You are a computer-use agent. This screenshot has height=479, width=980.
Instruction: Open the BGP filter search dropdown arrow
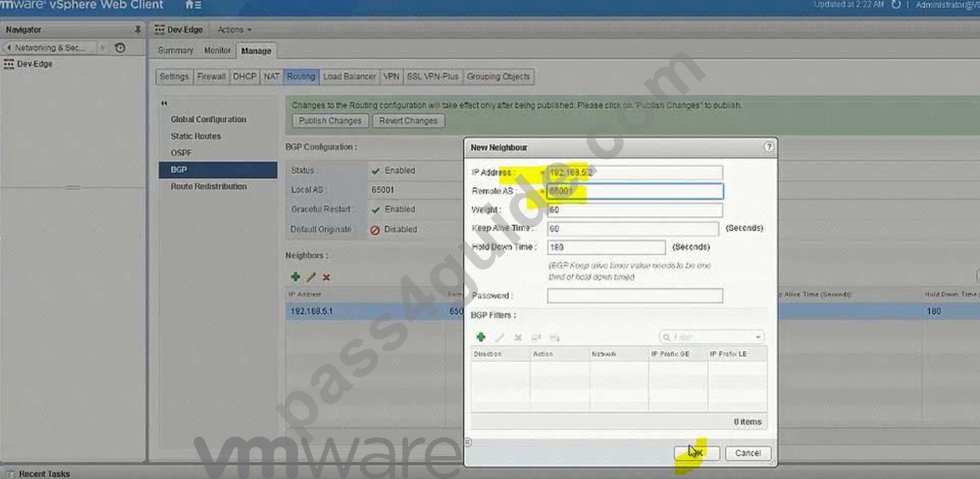(759, 337)
